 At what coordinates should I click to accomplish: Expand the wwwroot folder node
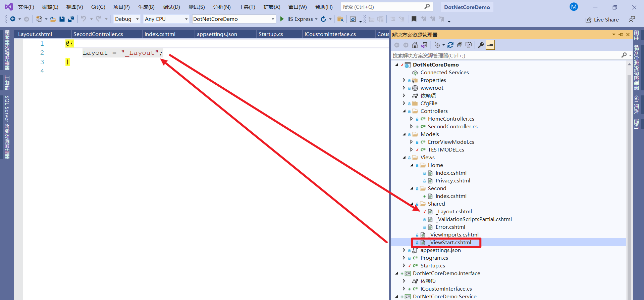[x=404, y=88]
